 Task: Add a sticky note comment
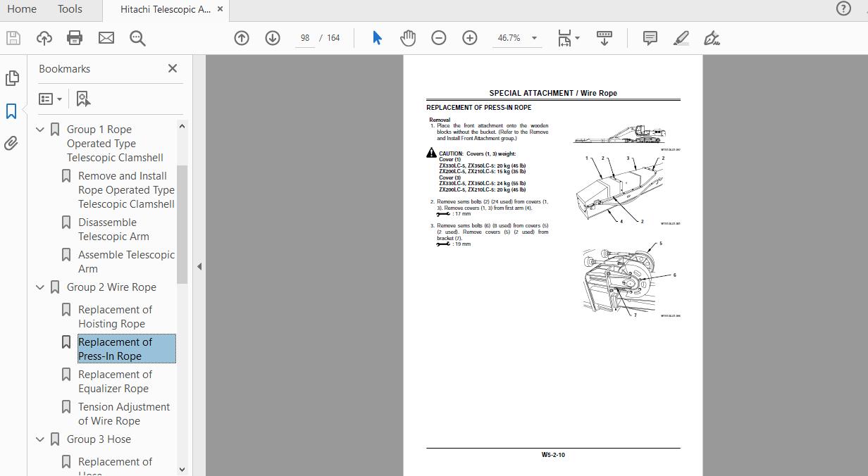tap(650, 38)
